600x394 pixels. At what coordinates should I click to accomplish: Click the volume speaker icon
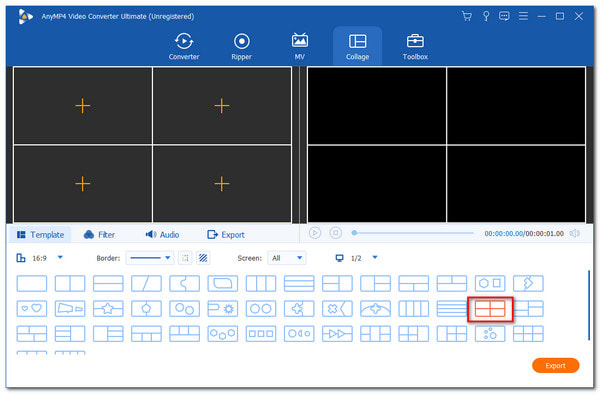click(574, 233)
